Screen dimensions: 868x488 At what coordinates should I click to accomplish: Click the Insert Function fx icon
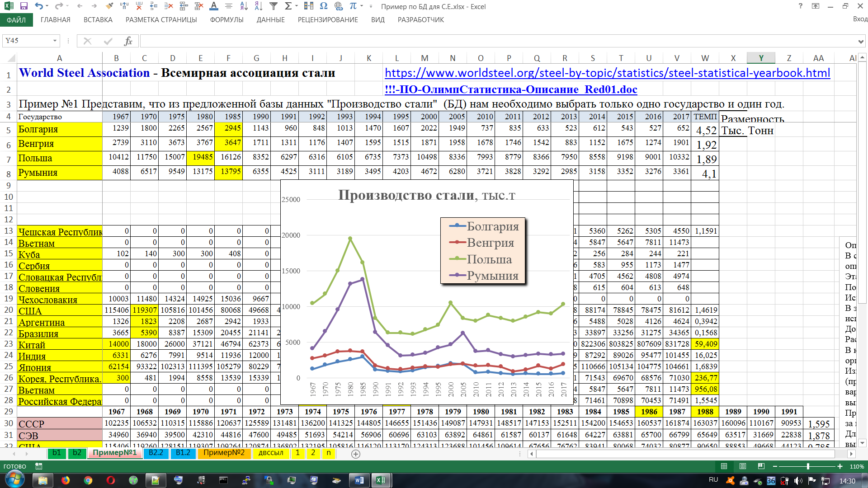pyautogui.click(x=128, y=41)
